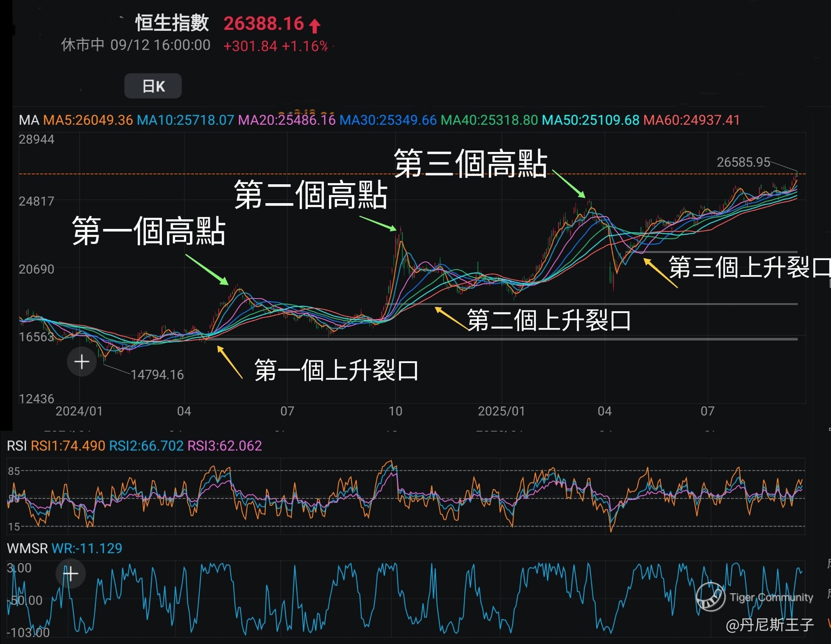Open the MA indicator settings label
The height and width of the screenshot is (644, 831).
coord(29,120)
